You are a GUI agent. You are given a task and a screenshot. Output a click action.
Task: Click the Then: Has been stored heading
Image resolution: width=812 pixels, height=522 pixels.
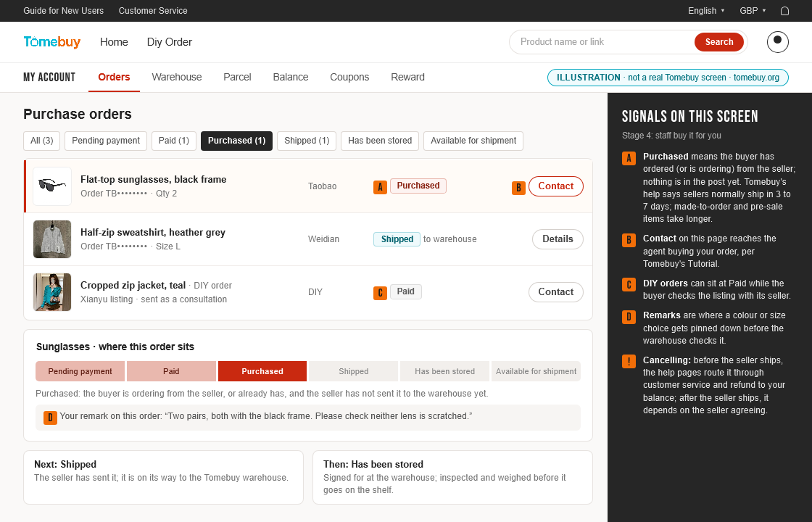coord(373,465)
